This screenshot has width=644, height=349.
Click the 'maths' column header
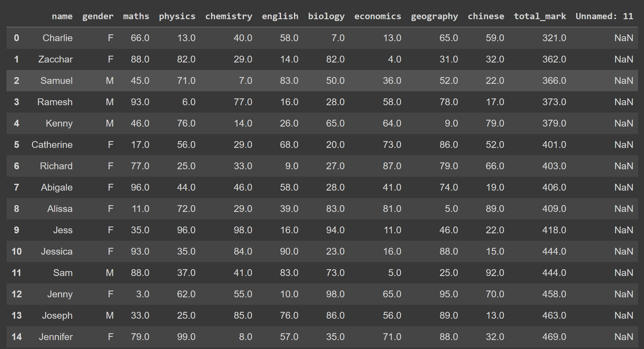click(x=136, y=16)
